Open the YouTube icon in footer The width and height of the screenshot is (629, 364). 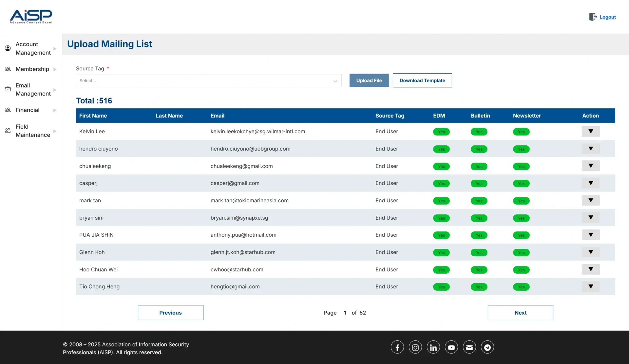click(x=451, y=347)
